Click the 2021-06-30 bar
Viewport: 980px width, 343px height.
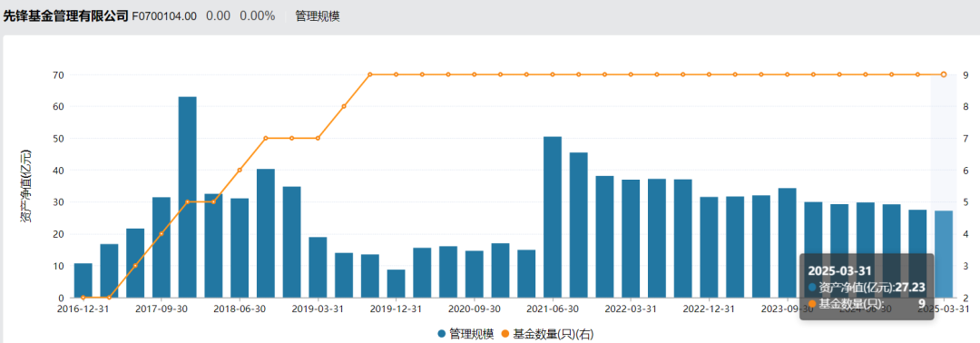(x=553, y=218)
